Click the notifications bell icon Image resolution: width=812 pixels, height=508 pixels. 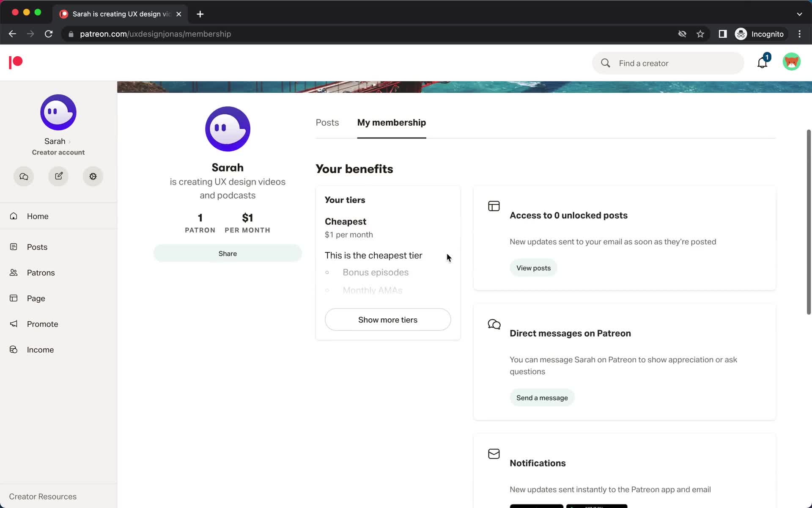coord(763,63)
